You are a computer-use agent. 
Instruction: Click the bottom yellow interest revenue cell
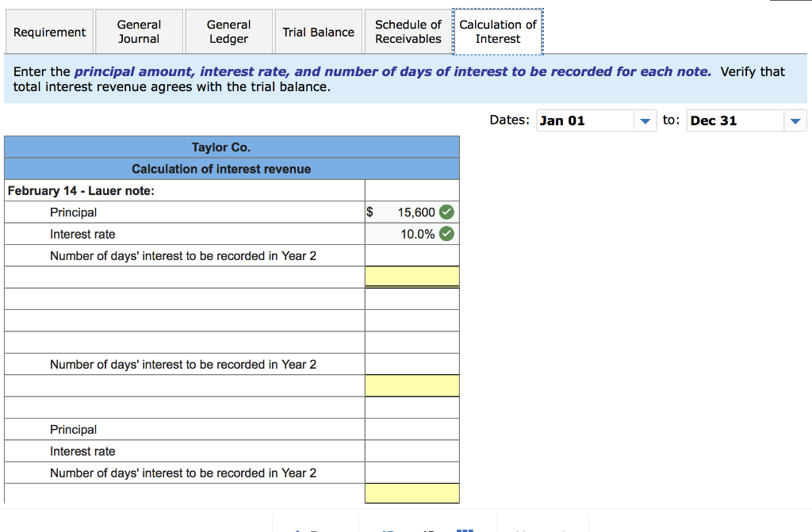click(412, 493)
